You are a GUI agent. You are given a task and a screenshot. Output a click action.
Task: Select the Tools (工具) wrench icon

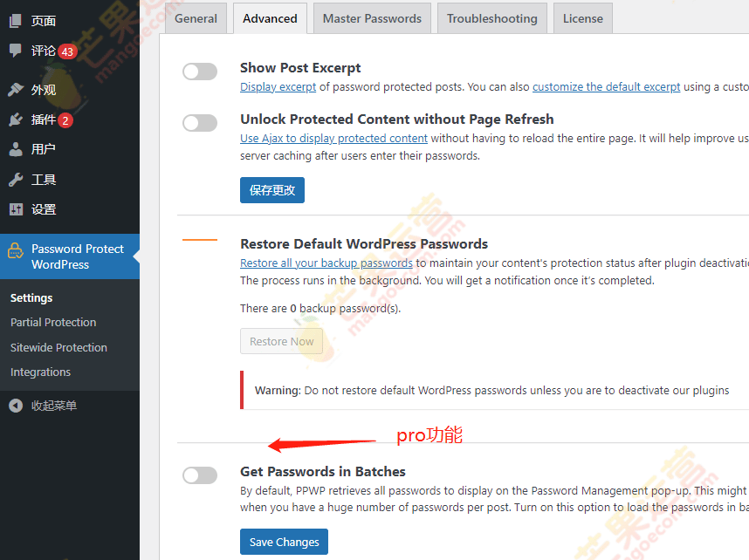pos(16,179)
